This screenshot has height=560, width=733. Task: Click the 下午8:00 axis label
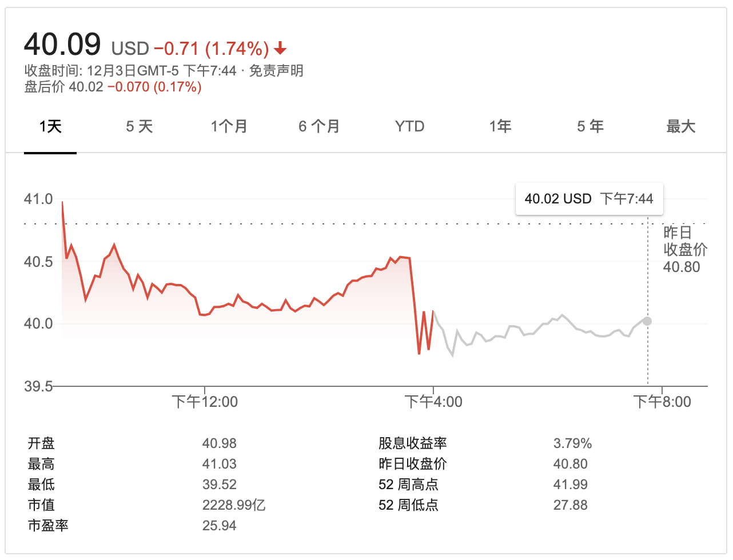(x=662, y=402)
